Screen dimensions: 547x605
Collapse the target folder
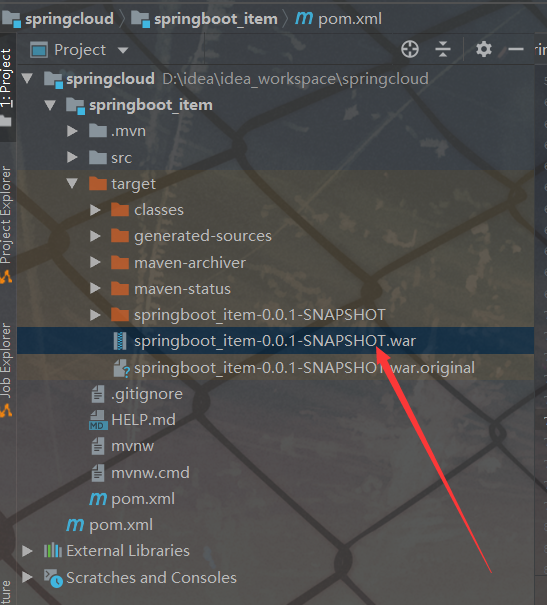(72, 183)
